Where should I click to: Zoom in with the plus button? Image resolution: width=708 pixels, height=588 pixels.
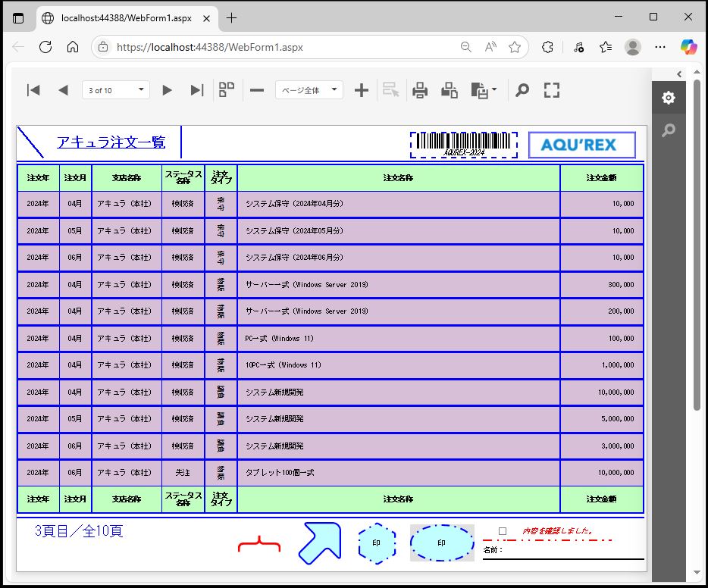(362, 90)
